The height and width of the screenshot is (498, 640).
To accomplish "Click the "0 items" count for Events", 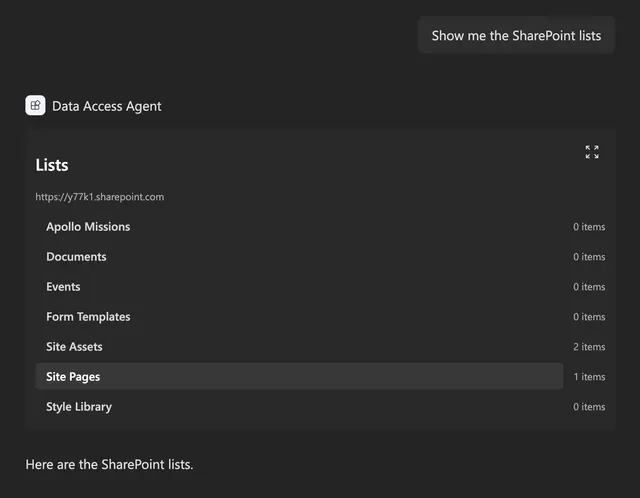I will coord(589,287).
